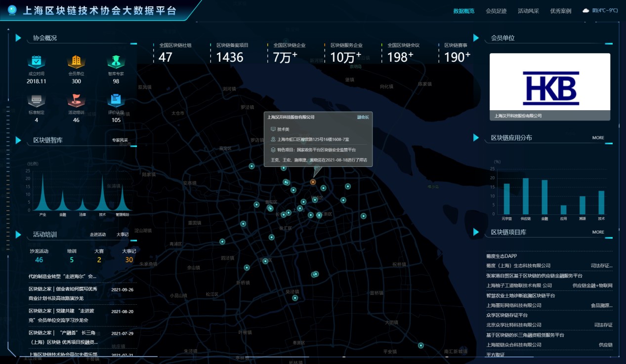Open the activity dated 2021-07-29
Viewport: 626px width, 364px height.
pos(82,337)
